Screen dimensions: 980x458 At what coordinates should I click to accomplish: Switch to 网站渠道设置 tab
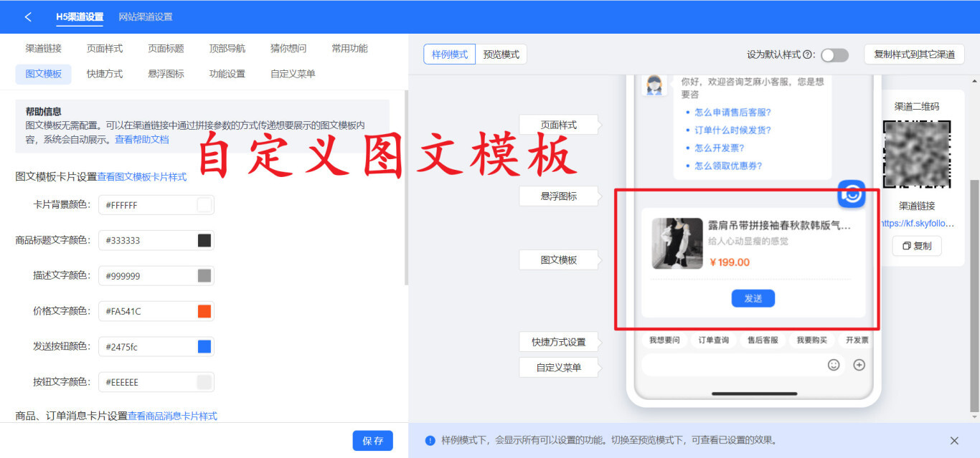[x=146, y=16]
